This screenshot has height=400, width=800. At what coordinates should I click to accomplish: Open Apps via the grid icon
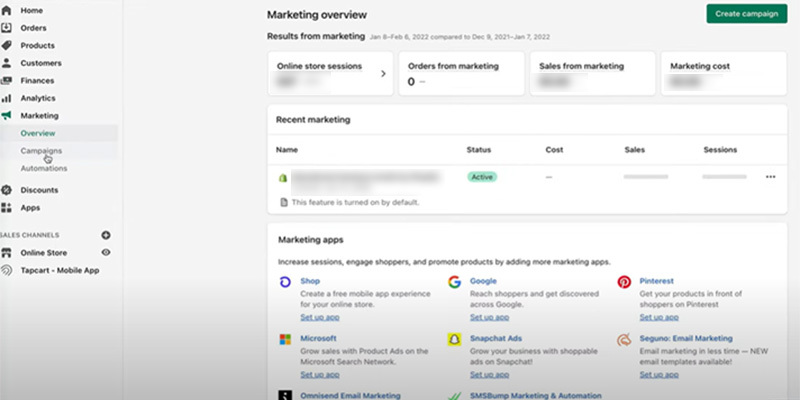pos(7,208)
